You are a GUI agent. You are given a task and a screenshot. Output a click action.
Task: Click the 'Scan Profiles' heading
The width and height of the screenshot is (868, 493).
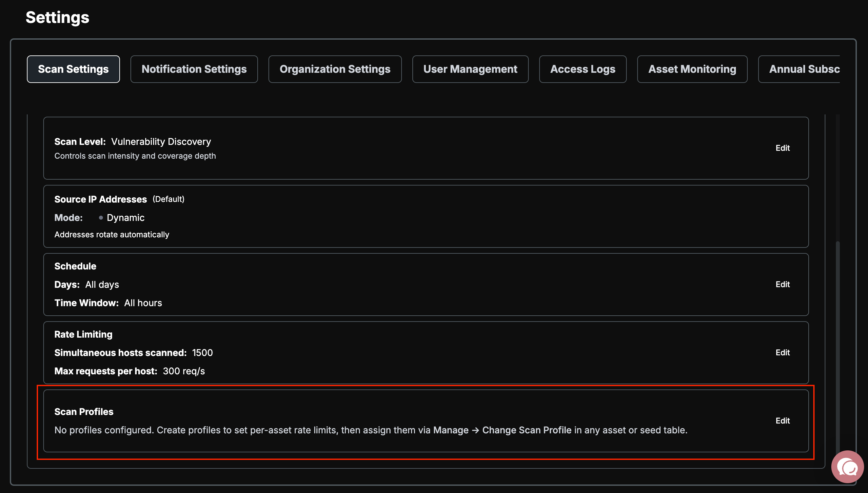coord(84,412)
